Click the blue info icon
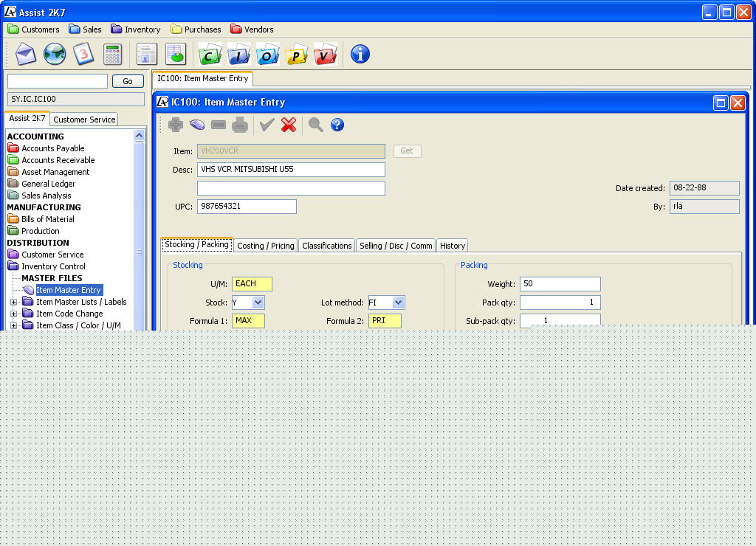Viewport: 756px width, 546px height. [x=360, y=54]
